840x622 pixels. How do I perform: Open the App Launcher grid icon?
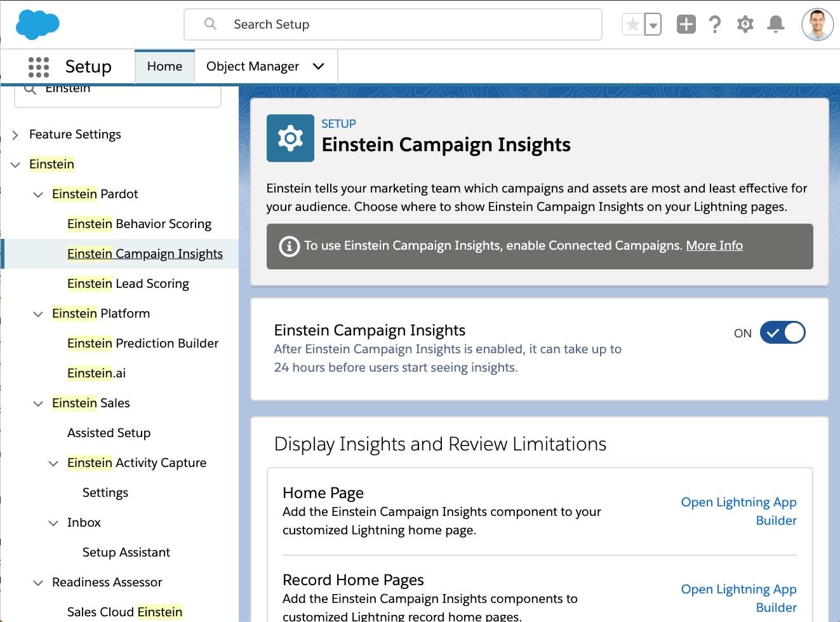tap(39, 67)
